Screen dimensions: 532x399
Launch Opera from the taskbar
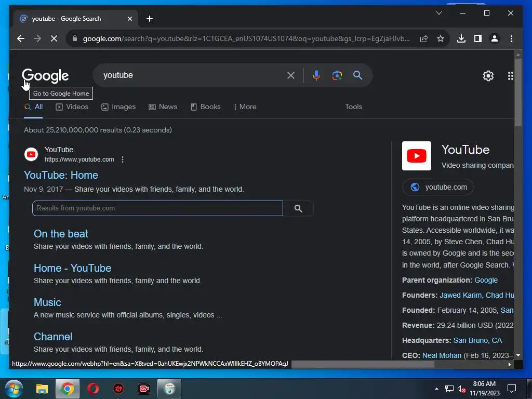pyautogui.click(x=93, y=389)
